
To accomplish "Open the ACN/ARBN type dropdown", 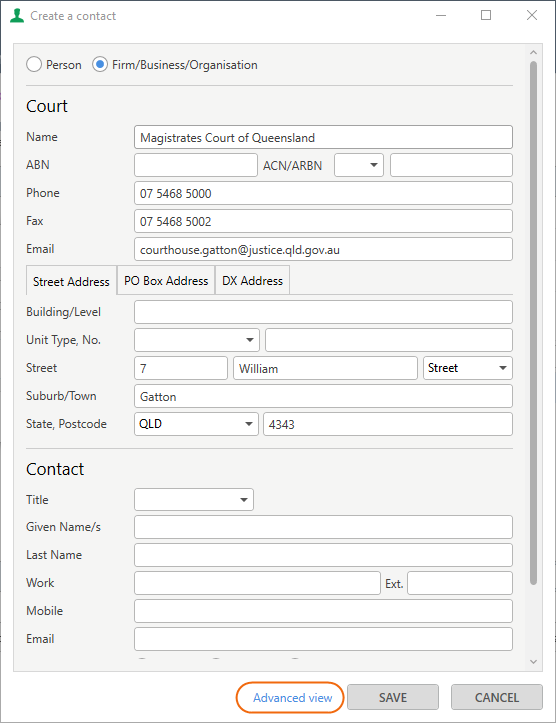I will [x=359, y=165].
